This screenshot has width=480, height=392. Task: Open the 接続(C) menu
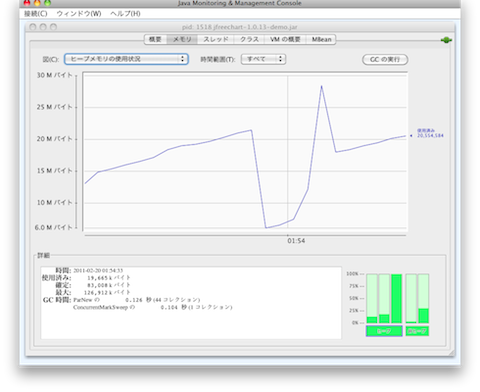[36, 14]
